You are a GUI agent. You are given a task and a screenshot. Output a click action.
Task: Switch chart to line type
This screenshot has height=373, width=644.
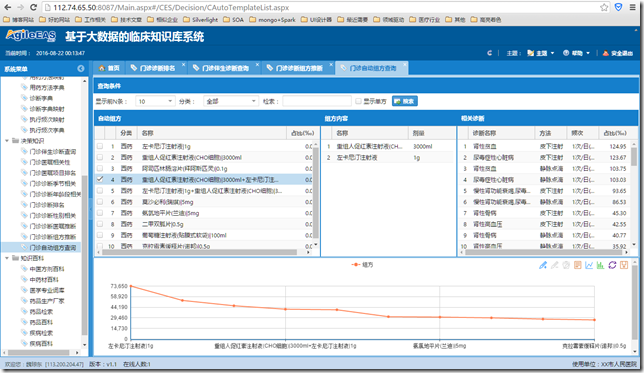tap(589, 265)
